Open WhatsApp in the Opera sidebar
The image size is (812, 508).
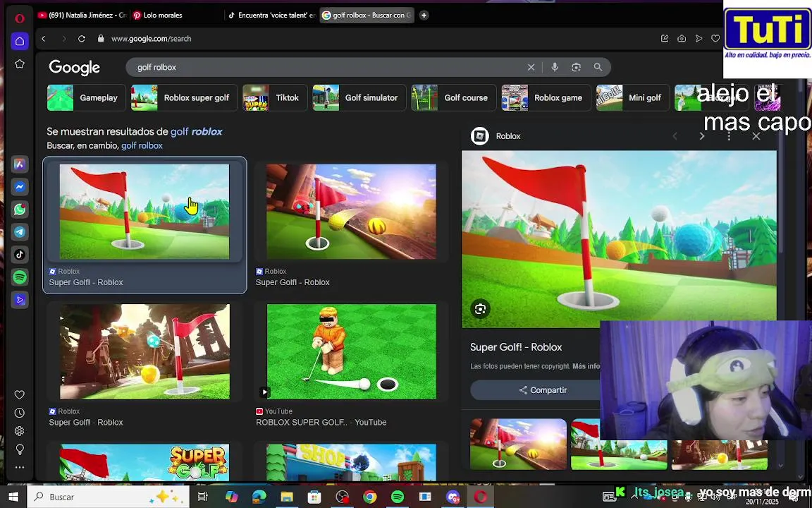[20, 210]
